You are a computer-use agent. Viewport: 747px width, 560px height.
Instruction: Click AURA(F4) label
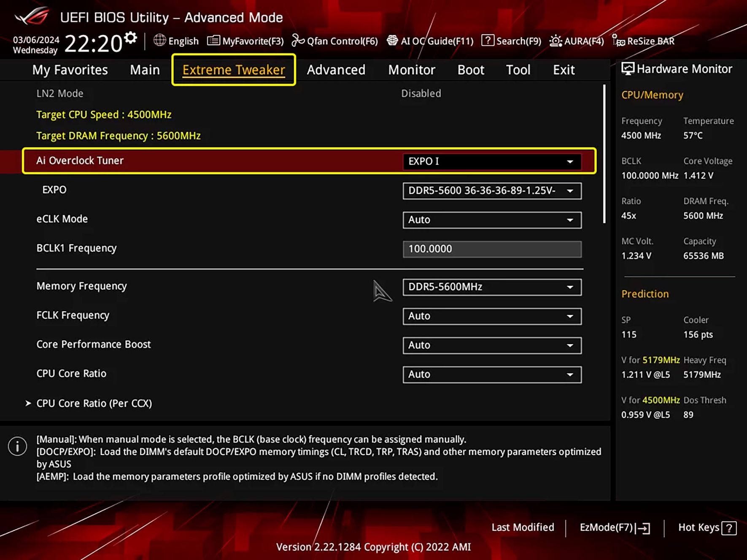584,41
